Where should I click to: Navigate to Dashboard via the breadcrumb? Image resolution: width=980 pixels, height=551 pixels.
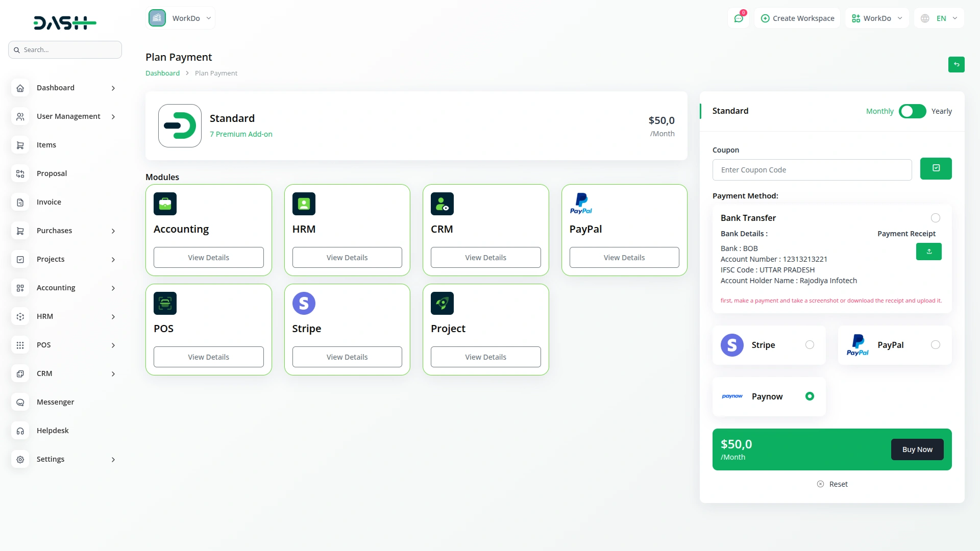[162, 73]
